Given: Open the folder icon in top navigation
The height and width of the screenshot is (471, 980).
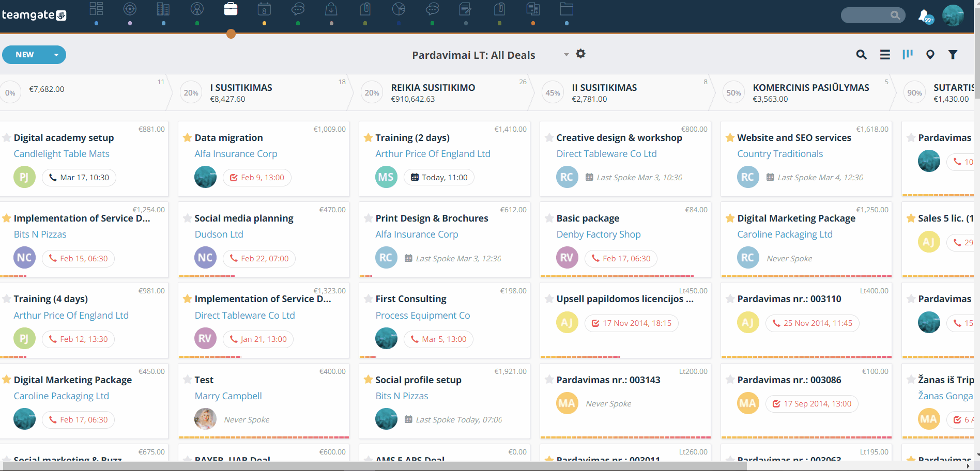Looking at the screenshot, I should pos(566,9).
